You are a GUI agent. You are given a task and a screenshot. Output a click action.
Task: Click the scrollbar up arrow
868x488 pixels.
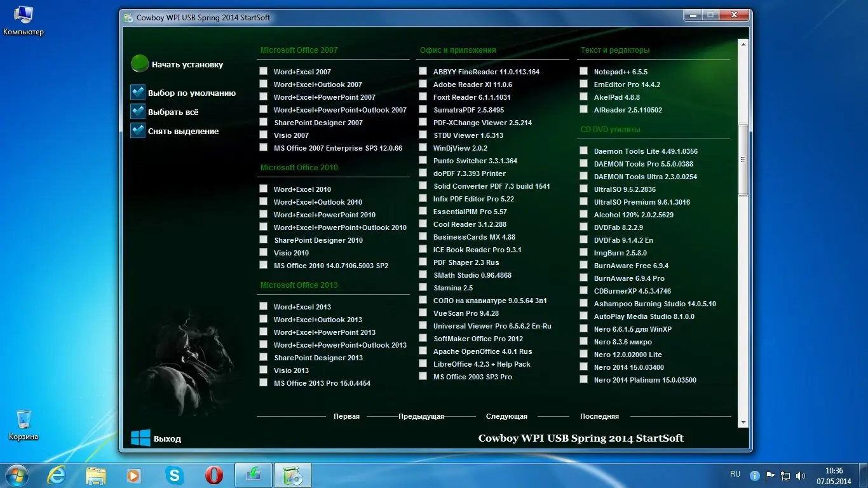tap(743, 44)
